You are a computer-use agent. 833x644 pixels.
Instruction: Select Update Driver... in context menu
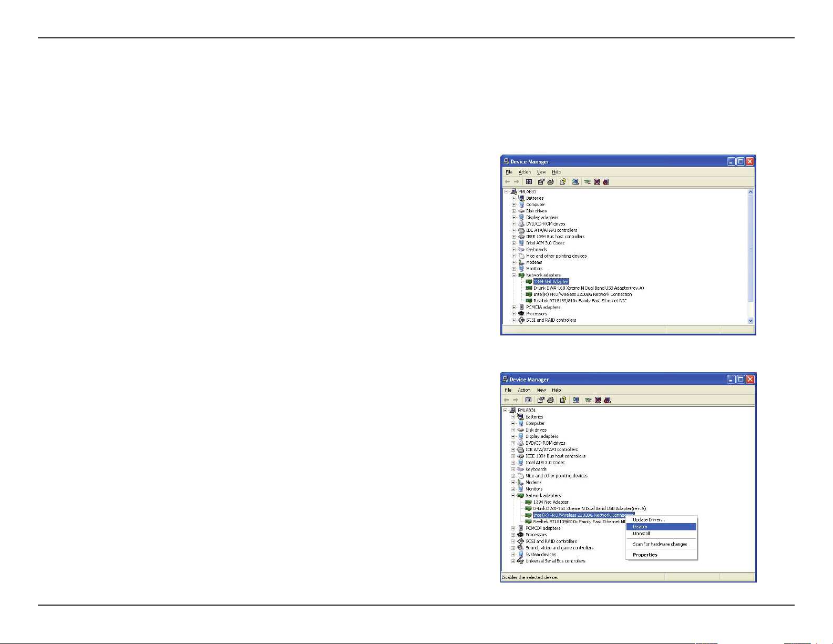tap(649, 520)
